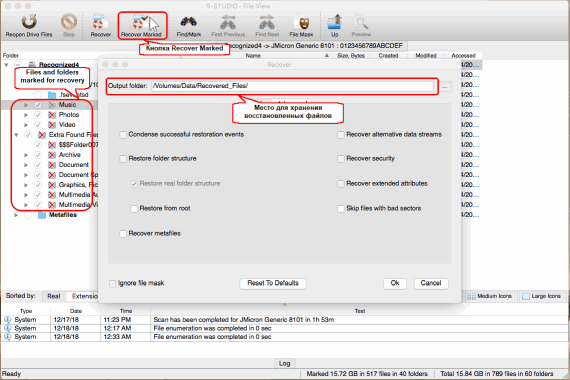The height and width of the screenshot is (380, 570).
Task: Select the Video folder icon in tree
Action: tap(52, 125)
